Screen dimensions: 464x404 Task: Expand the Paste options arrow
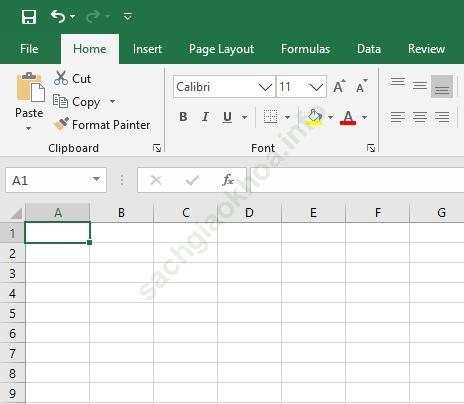[29, 128]
